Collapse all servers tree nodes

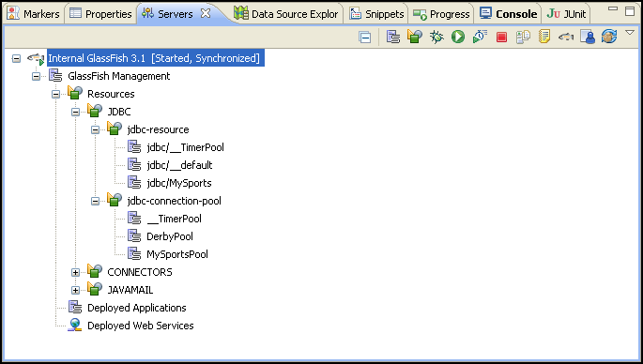[x=364, y=38]
